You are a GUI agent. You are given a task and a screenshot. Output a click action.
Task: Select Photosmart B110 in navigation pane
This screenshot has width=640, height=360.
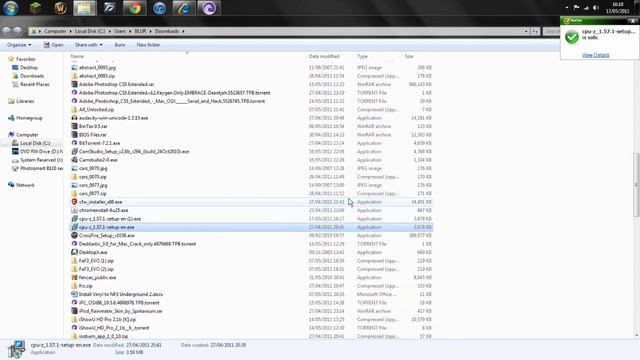(41, 168)
